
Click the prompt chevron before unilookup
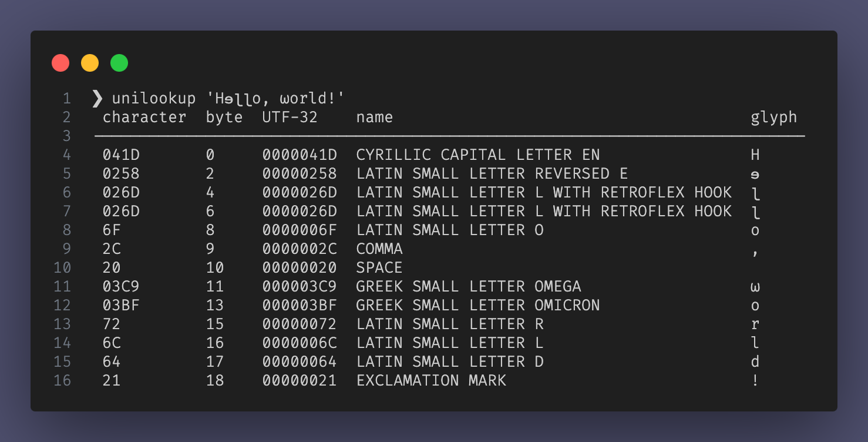[97, 98]
